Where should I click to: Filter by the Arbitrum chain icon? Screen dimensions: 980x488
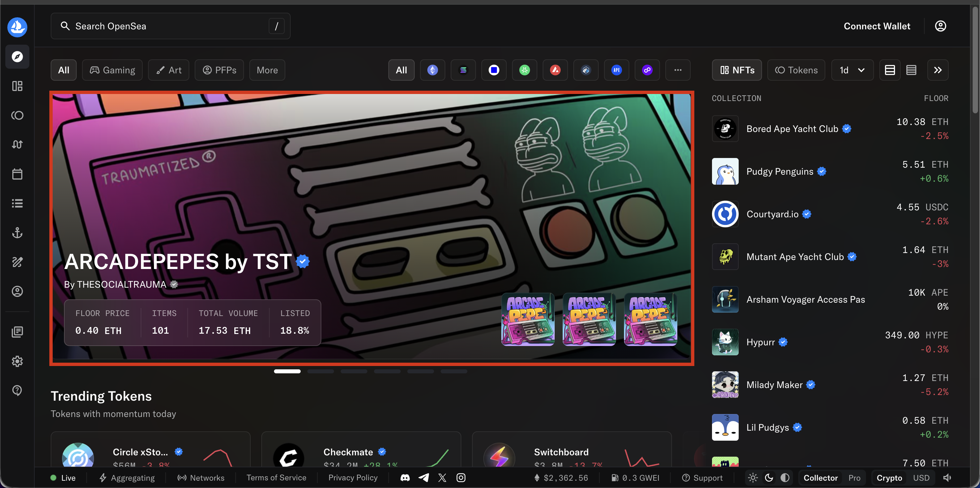586,70
